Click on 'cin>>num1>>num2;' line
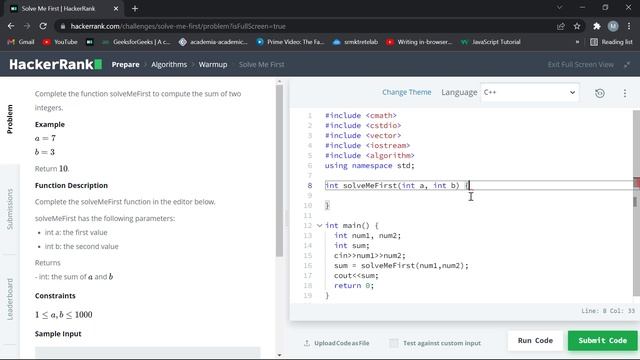Viewport: 640px width, 360px height. [x=369, y=256]
